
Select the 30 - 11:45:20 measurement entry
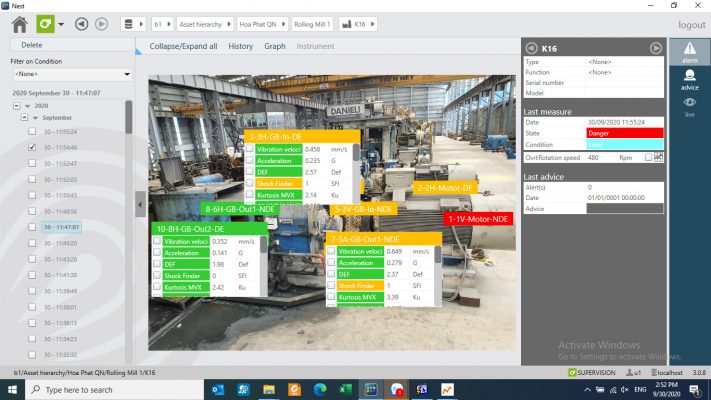point(61,243)
